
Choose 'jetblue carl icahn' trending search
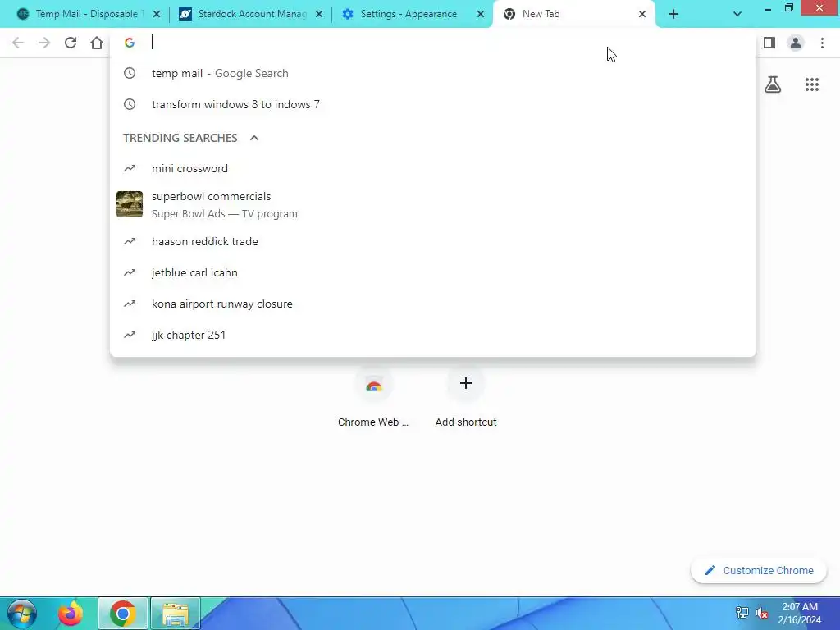433,272
